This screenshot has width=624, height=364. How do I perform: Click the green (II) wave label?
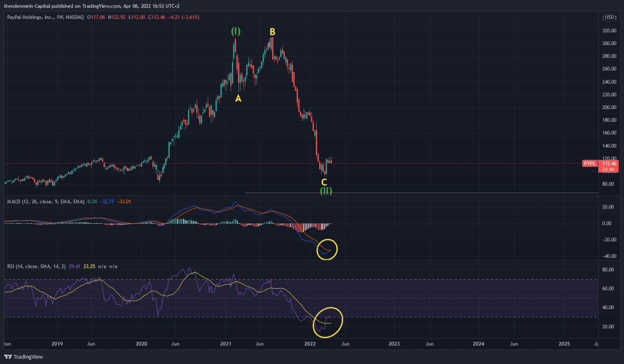[326, 191]
